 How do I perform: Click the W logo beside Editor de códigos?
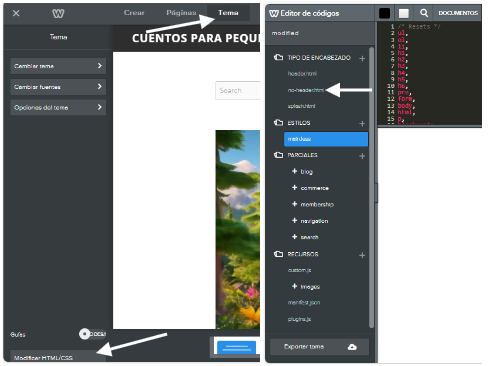coord(274,13)
